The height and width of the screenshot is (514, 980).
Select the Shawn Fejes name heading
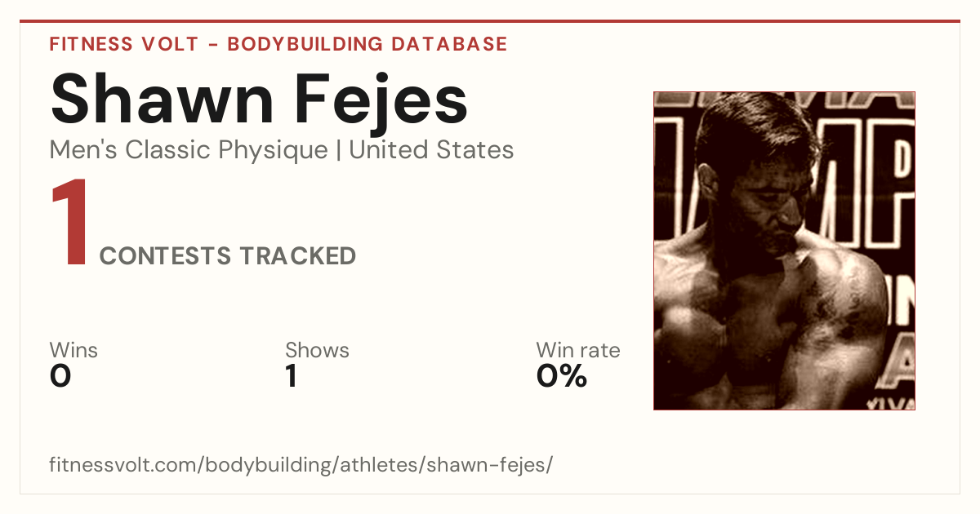coord(259,98)
